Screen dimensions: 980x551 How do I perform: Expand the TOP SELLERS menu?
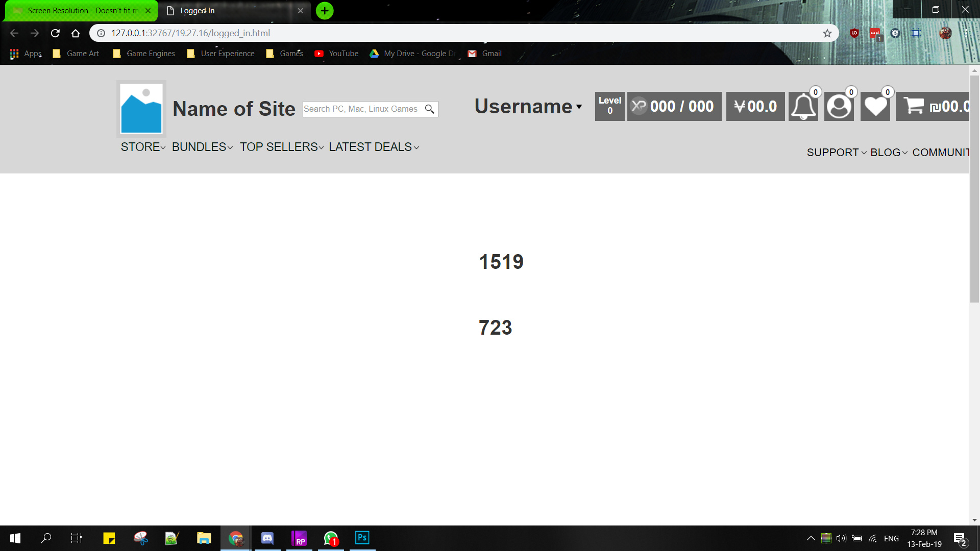point(281,147)
